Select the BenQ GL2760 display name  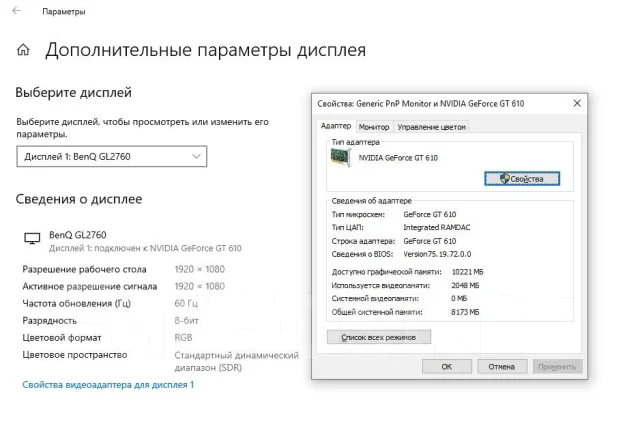point(78,235)
